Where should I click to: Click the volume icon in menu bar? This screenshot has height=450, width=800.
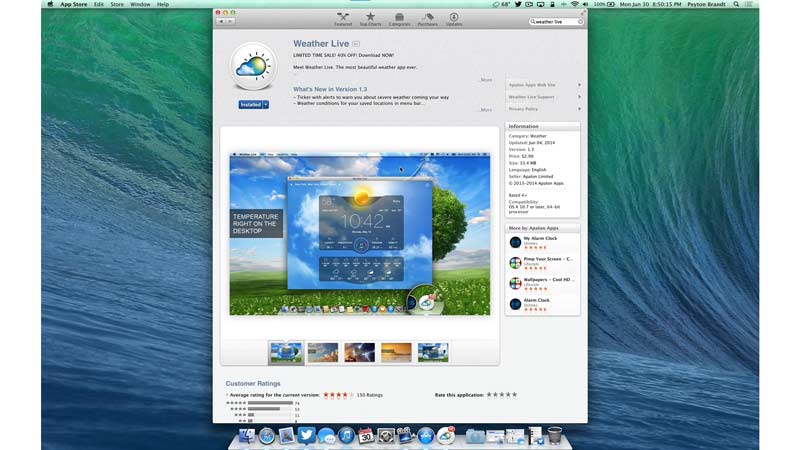[x=586, y=4]
